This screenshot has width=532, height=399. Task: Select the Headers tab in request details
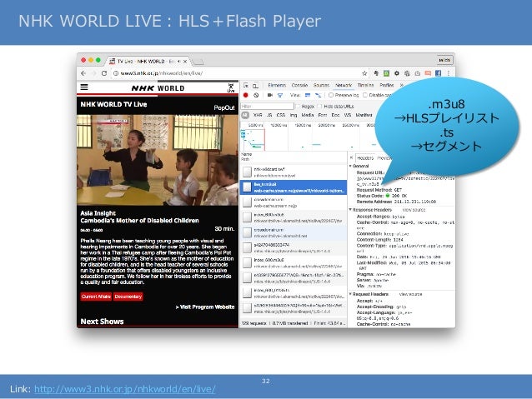tap(365, 158)
